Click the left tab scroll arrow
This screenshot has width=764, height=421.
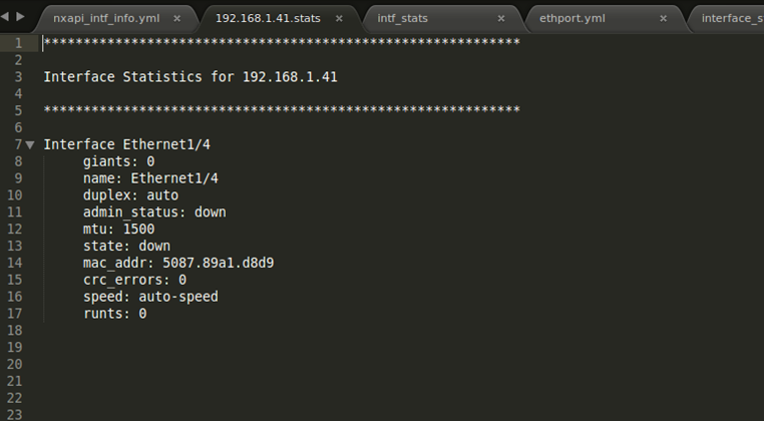[6, 17]
